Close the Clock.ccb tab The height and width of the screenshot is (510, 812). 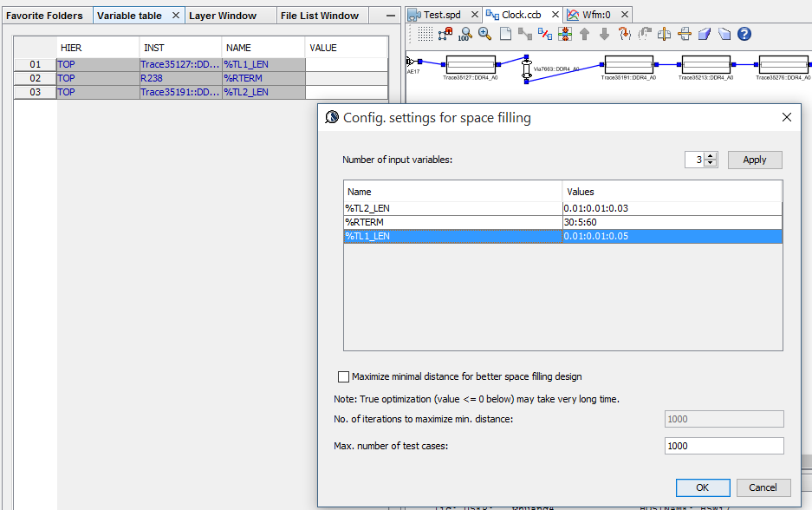coord(555,15)
